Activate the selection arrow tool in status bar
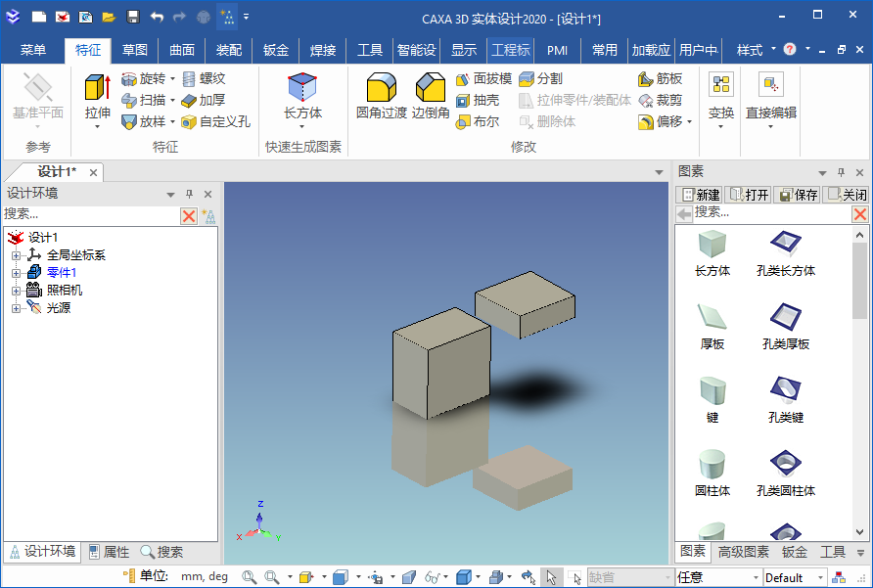The width and height of the screenshot is (873, 588). point(551,577)
